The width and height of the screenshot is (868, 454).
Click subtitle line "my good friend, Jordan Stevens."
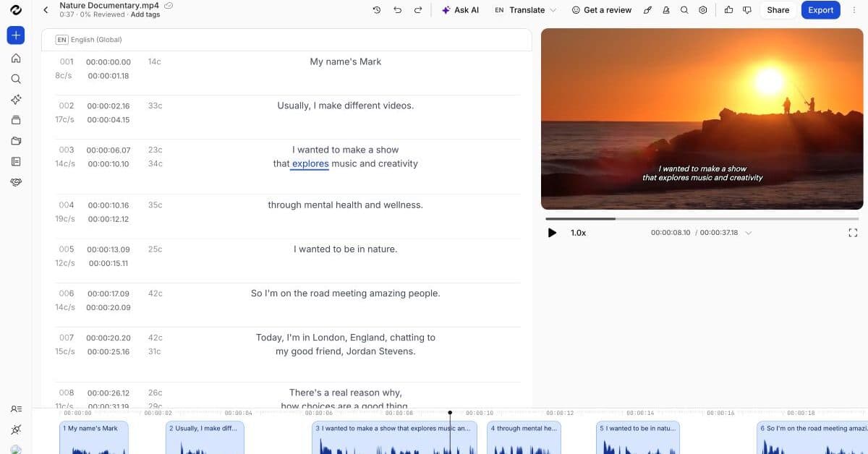(346, 351)
